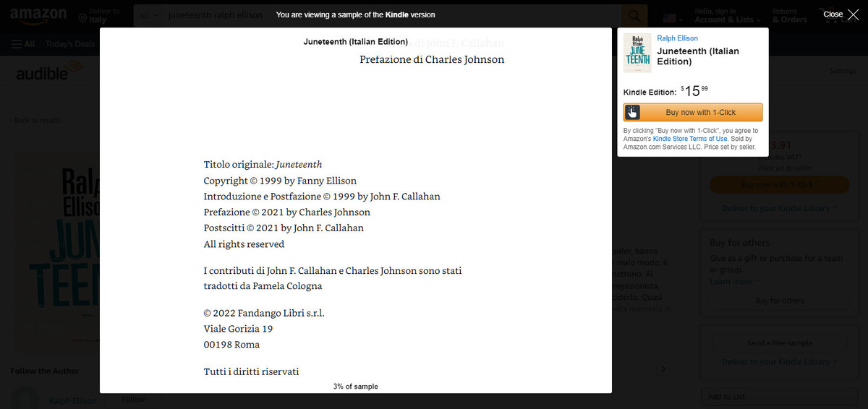
Task: Expand Deliver to Kindle Library below Buy now
Action: tap(780, 208)
